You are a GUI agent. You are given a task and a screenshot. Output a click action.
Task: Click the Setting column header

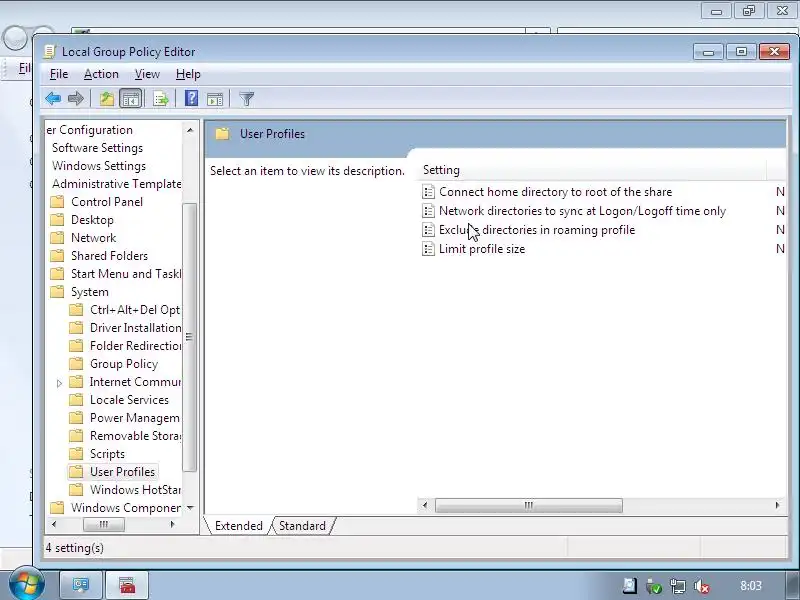point(592,170)
